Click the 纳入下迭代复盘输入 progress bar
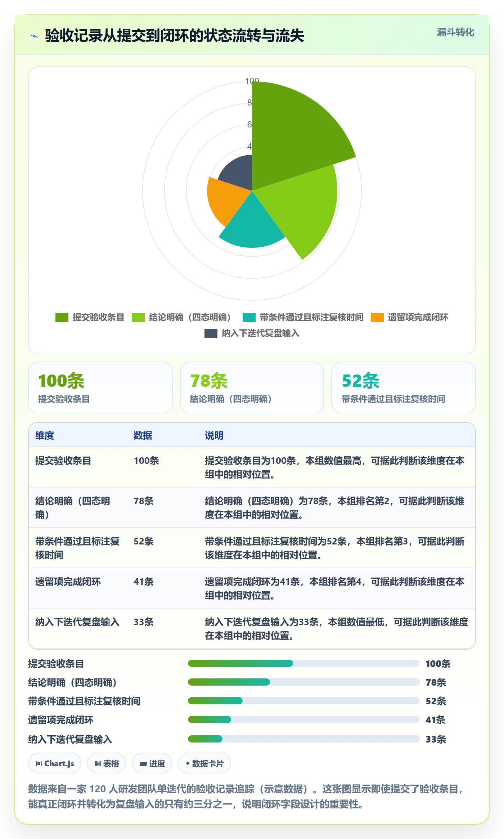Screen dimensions: 504x839 304,739
